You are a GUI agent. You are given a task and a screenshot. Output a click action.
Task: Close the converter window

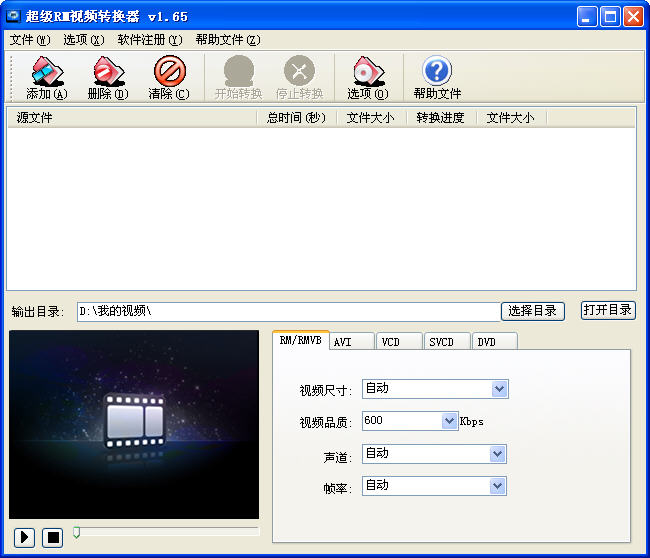point(633,17)
